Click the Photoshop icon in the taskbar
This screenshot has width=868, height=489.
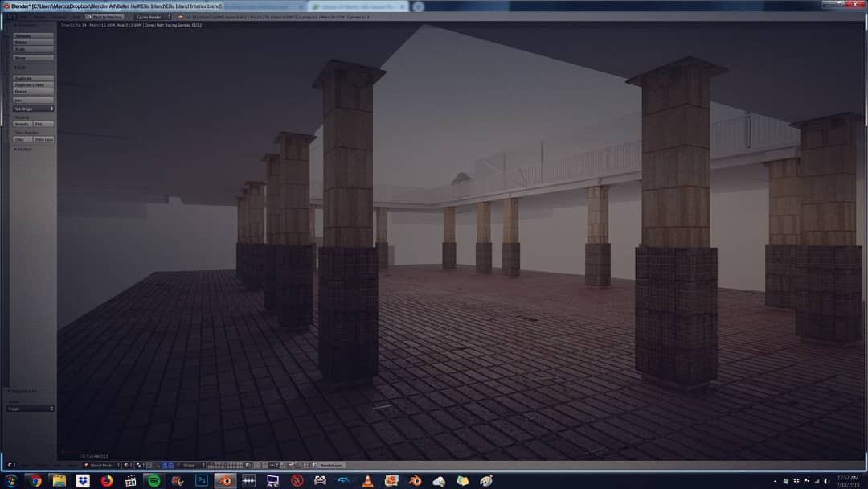coord(199,480)
